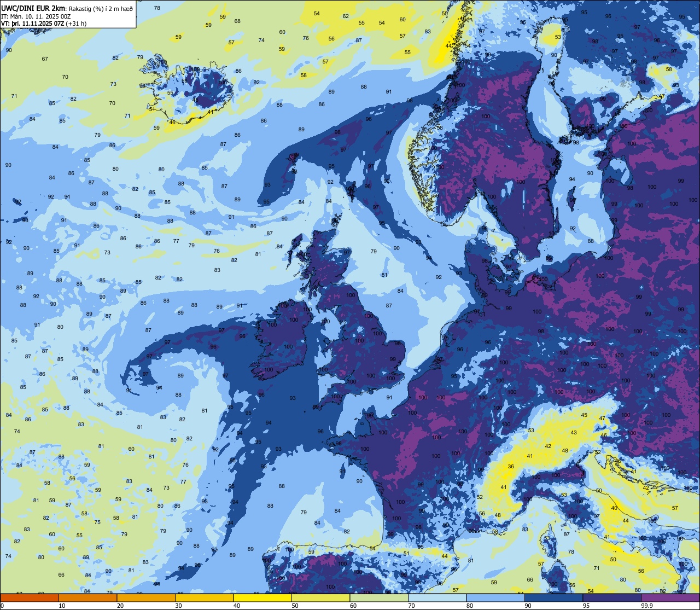This screenshot has width=700, height=610.
Task: Click the 20–30% amber legend swatch
Action: pos(146,597)
